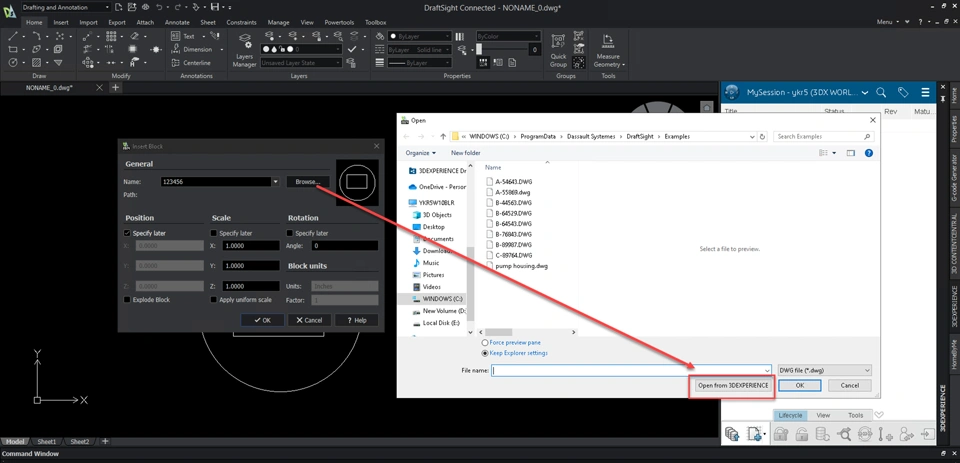Open the Layers Manager
This screenshot has width=960, height=463.
244,50
